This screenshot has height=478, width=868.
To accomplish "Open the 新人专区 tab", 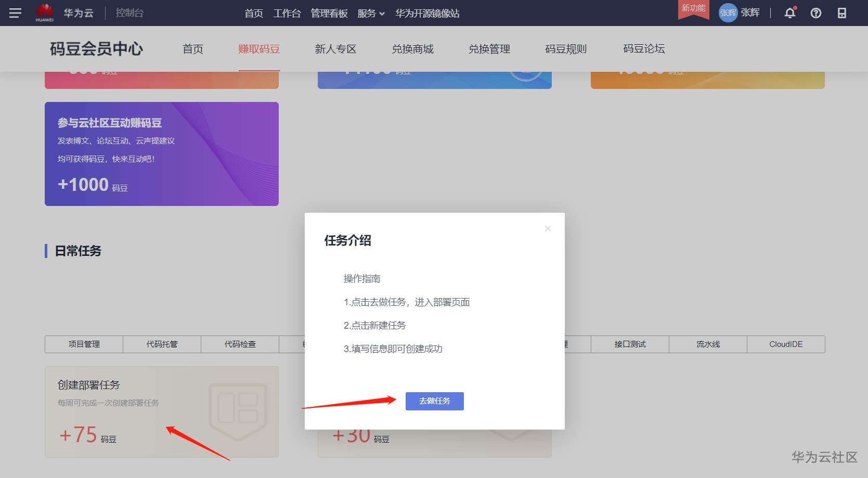I will click(336, 49).
